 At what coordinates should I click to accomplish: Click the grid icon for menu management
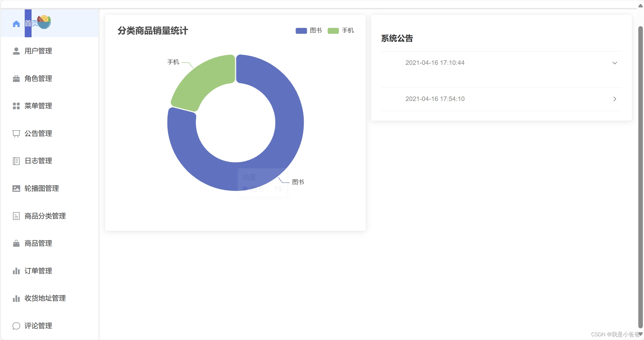[16, 106]
